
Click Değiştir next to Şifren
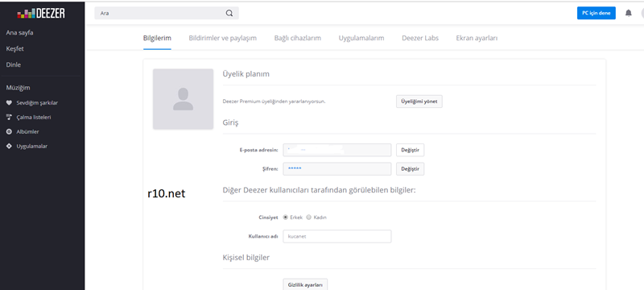[x=410, y=169]
